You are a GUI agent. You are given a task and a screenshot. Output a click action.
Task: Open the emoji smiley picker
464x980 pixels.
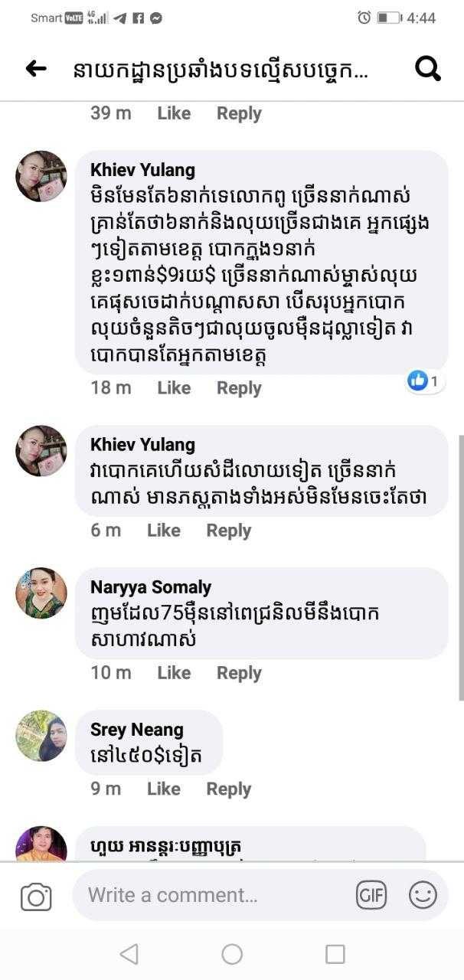423,895
